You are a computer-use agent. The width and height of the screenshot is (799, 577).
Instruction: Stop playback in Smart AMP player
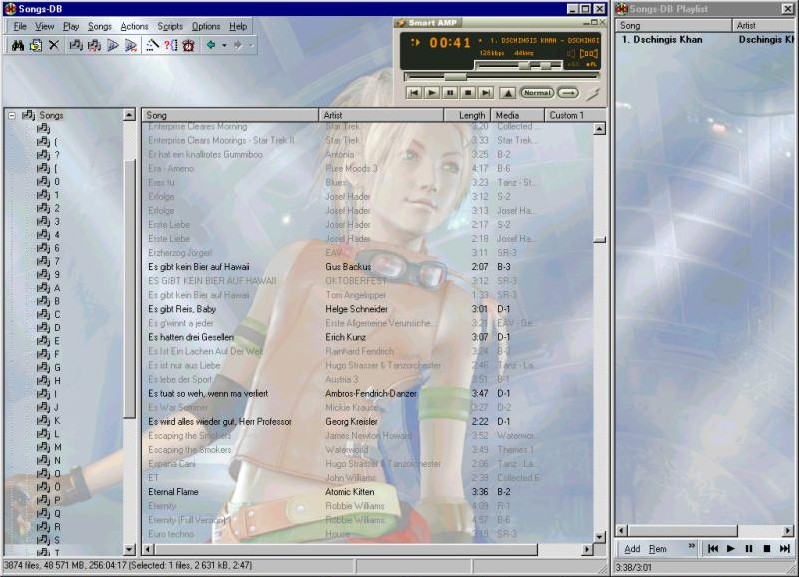point(468,93)
